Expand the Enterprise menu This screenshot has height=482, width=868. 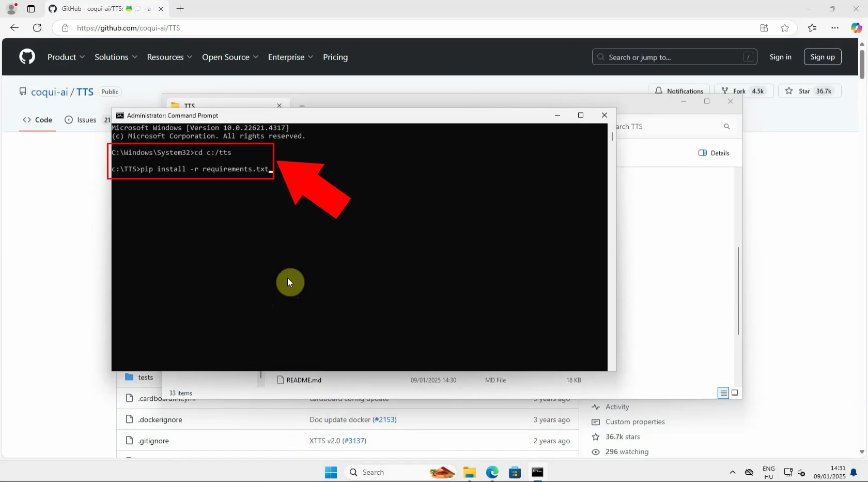coord(290,57)
